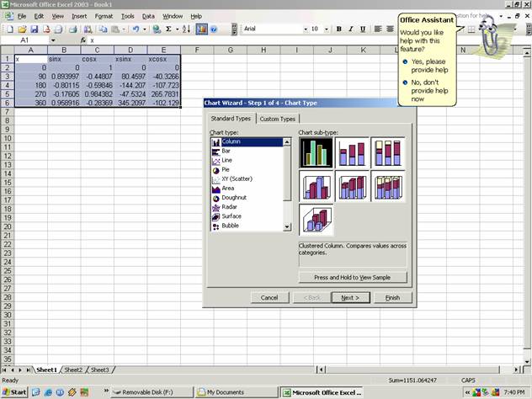
Task: Click the Chart Wizard toolbar icon
Action: [x=201, y=29]
